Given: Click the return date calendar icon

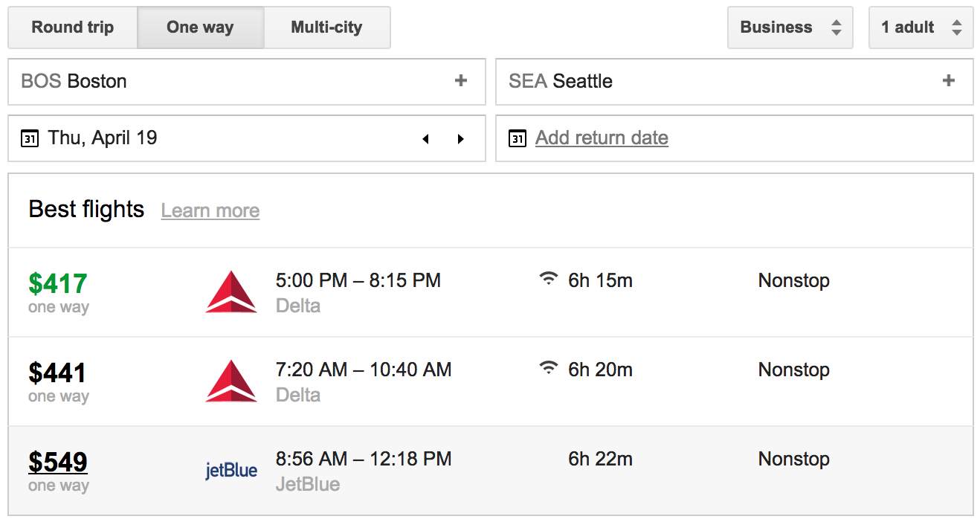Looking at the screenshot, I should coord(518,138).
